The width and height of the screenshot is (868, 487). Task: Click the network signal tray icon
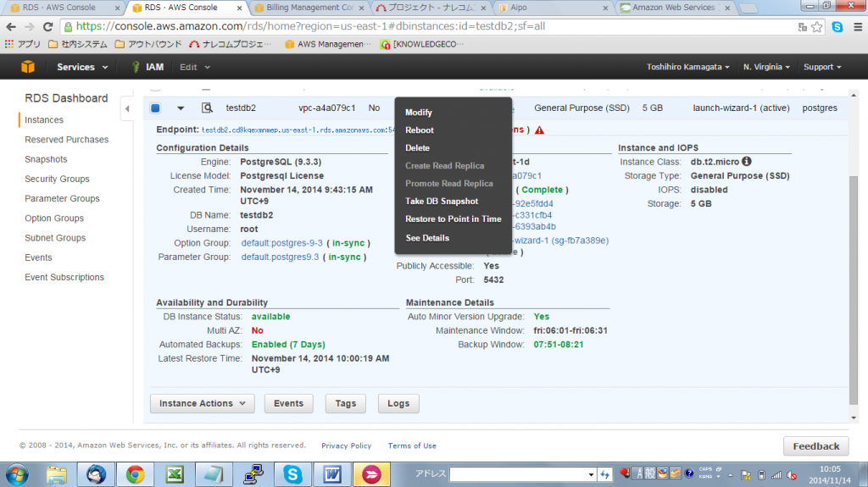click(x=776, y=475)
